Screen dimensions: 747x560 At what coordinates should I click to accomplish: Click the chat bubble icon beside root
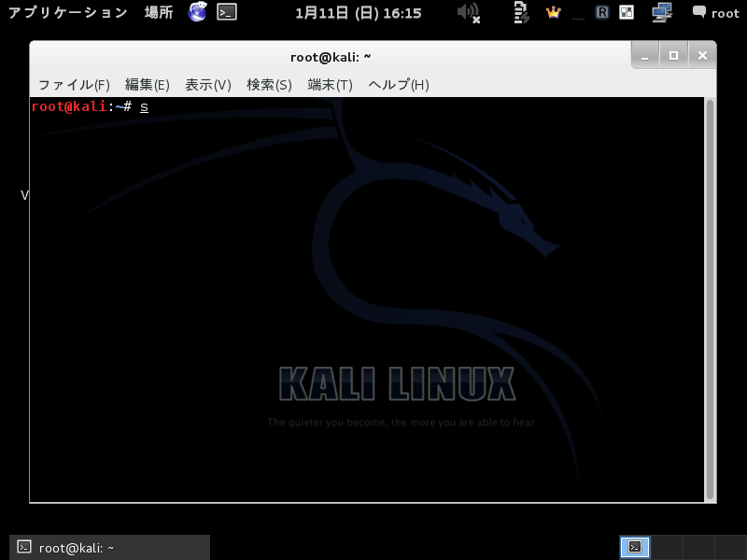(698, 12)
